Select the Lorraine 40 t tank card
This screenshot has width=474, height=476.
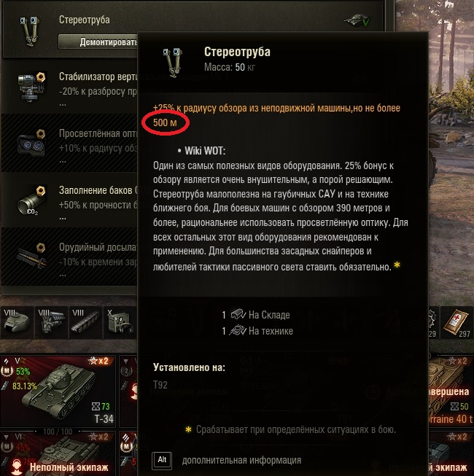click(451, 391)
